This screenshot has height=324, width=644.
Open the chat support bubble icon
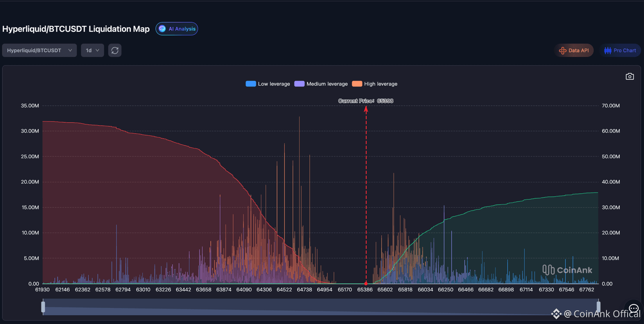634,309
